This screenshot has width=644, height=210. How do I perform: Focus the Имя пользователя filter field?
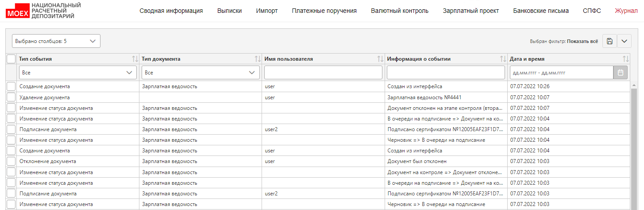click(x=323, y=72)
